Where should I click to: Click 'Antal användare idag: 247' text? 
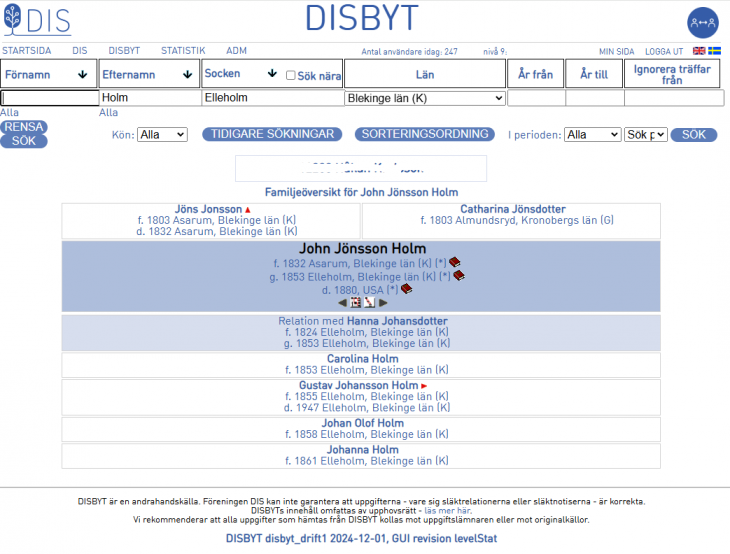(409, 52)
